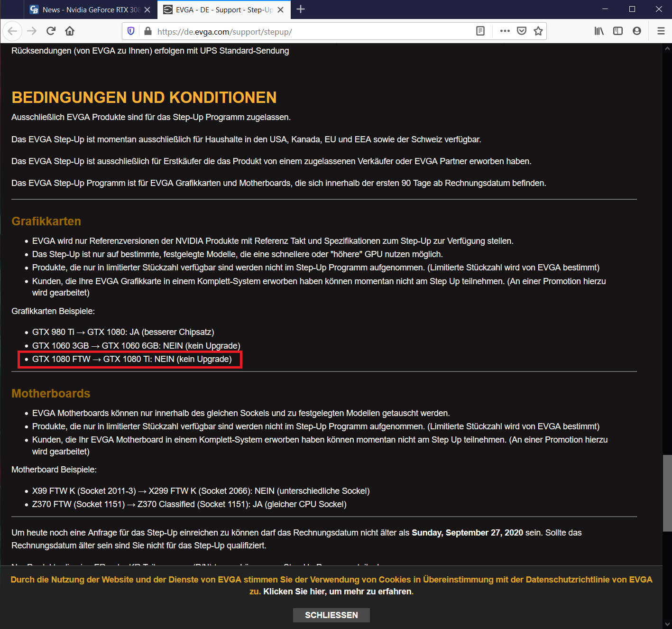Toggle reader view icon in address bar
The width and height of the screenshot is (672, 629).
[x=480, y=31]
